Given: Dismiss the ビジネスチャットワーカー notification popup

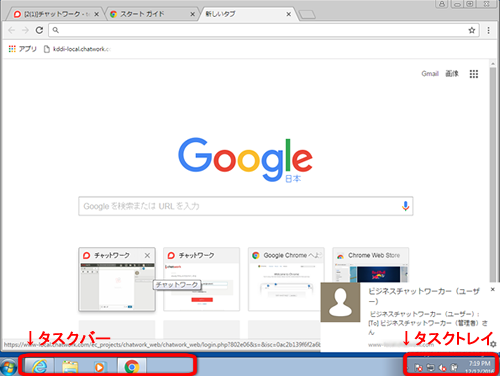Looking at the screenshot, I should [x=493, y=289].
